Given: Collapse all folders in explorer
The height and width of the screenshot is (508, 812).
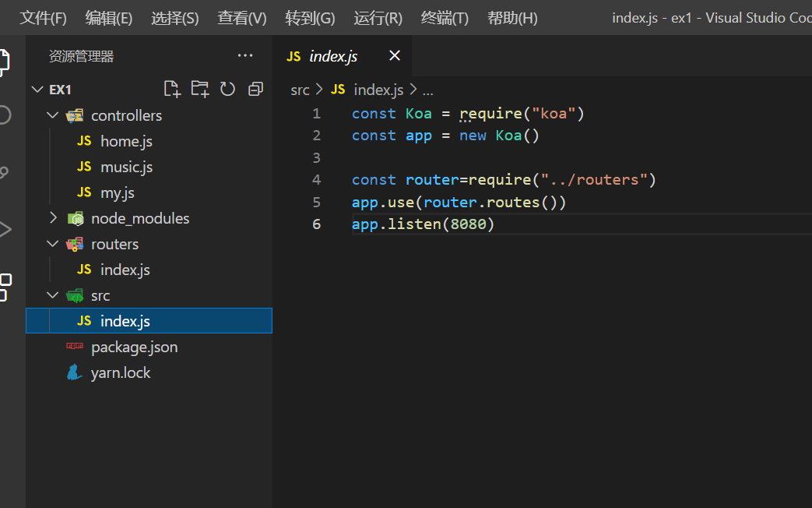Looking at the screenshot, I should tap(256, 89).
